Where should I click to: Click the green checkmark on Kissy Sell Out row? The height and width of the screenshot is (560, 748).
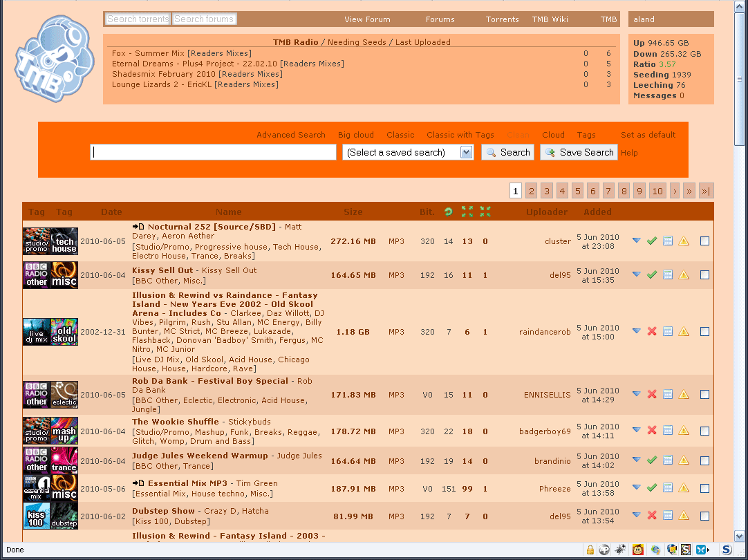[x=651, y=274]
